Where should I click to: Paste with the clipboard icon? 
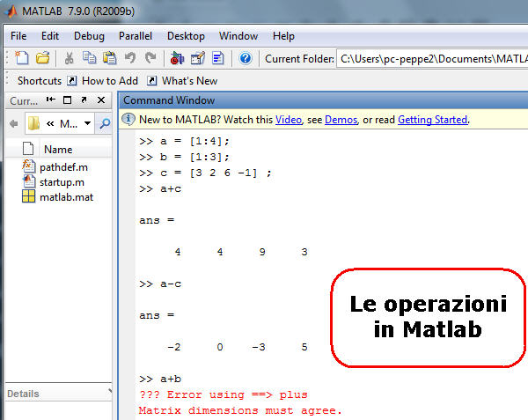point(109,58)
